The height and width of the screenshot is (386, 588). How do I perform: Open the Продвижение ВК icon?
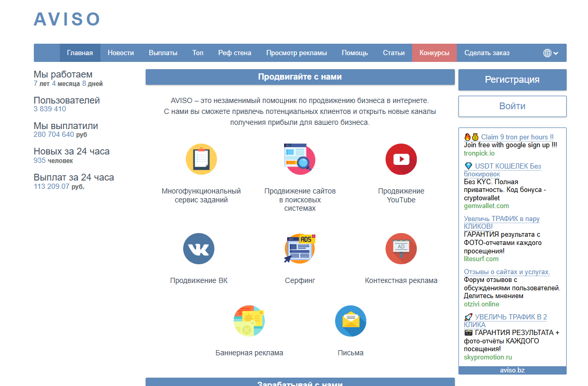198,249
